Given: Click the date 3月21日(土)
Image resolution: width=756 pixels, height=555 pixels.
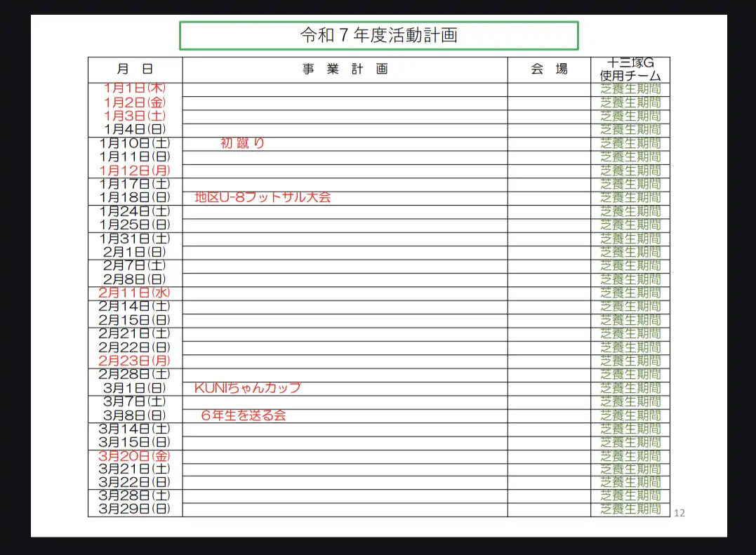Looking at the screenshot, I should 135,469.
